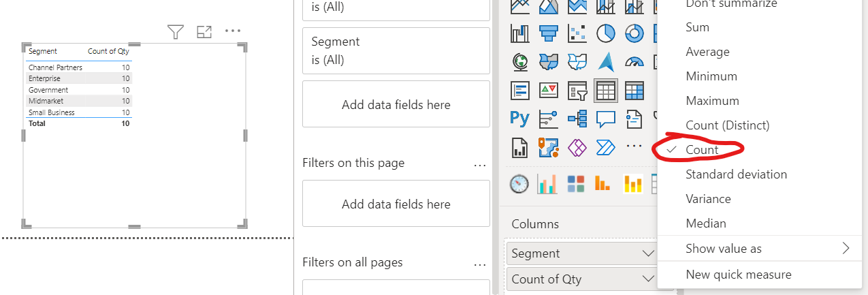Select the KPI visual
Screen dimensions: 868x295
click(x=549, y=90)
